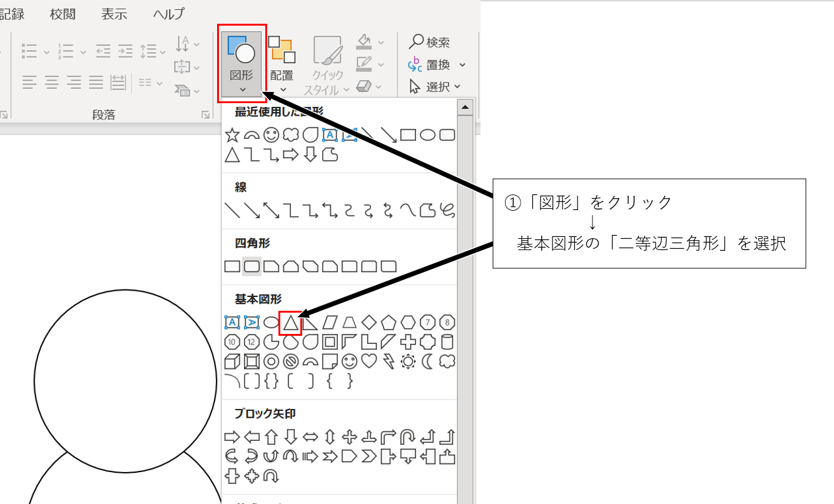The width and height of the screenshot is (834, 504).
Task: Select the highlighted rounded rectangle in 四角形
Action: click(252, 266)
